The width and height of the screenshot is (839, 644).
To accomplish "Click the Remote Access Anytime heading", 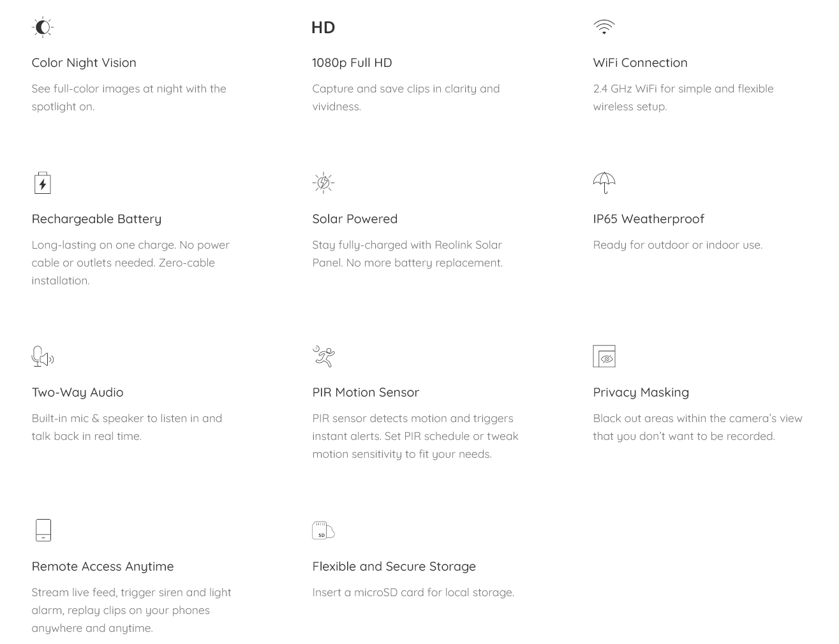I will [x=103, y=566].
